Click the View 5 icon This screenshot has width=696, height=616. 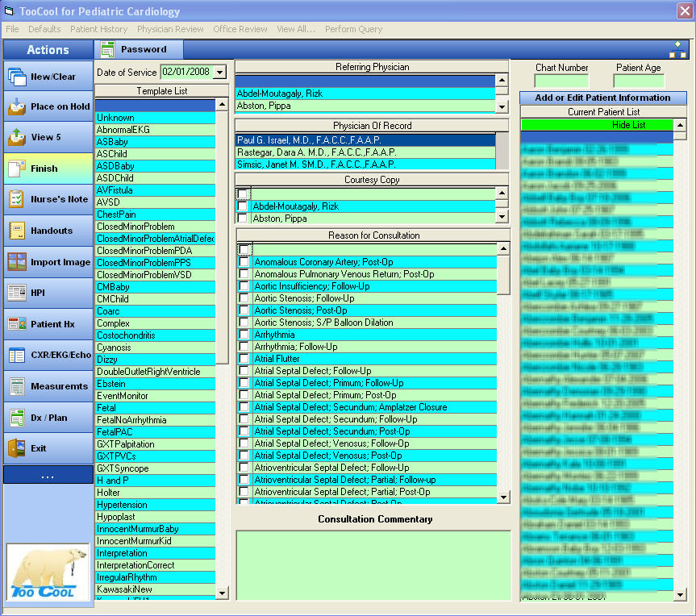17,137
